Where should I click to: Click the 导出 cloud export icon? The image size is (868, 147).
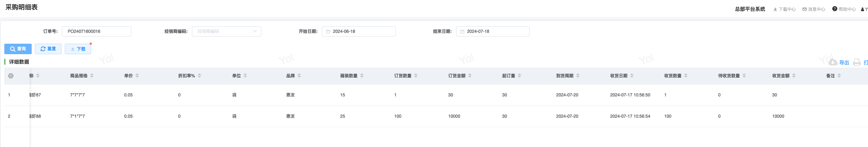pos(833,62)
